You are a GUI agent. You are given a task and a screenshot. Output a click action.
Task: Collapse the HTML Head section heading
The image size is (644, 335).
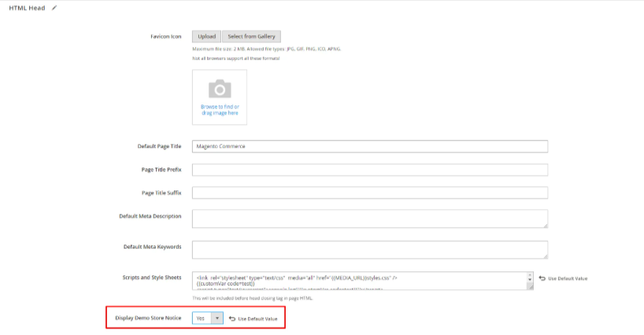tap(28, 8)
